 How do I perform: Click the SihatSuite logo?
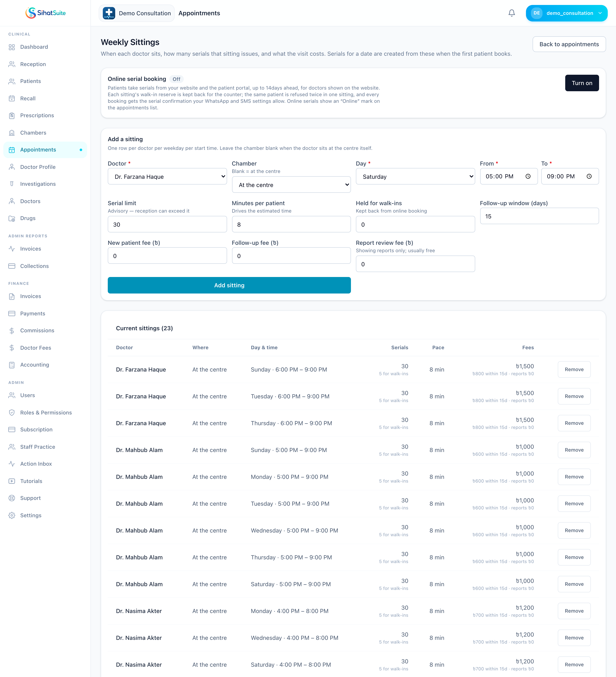click(45, 13)
